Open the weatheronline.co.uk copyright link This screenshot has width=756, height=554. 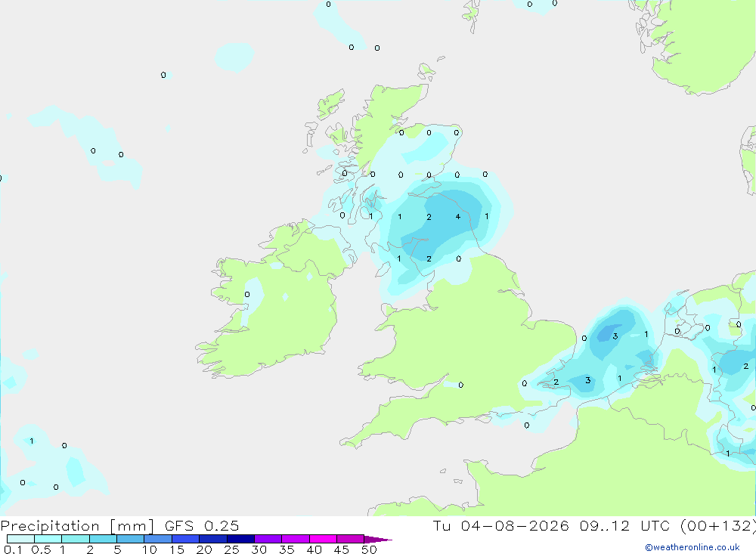tap(692, 547)
